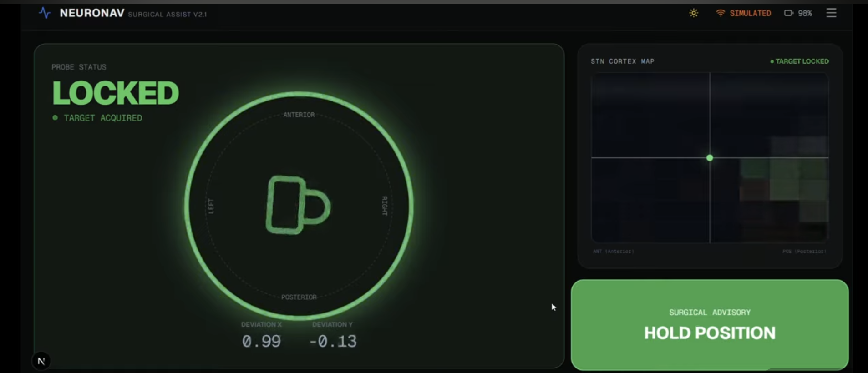Click the NEURONAV title text
Image resolution: width=868 pixels, height=373 pixels.
click(x=92, y=13)
